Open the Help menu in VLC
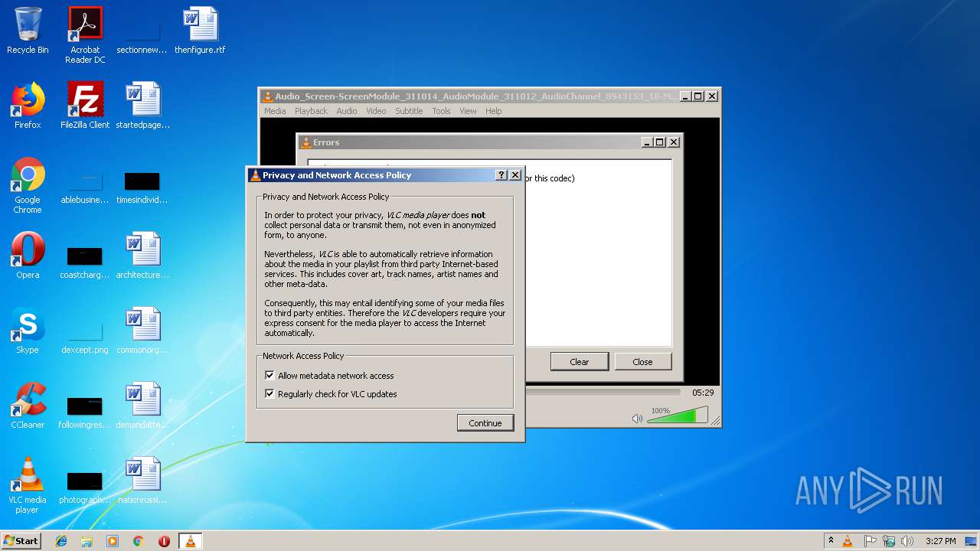This screenshot has height=551, width=980. point(494,111)
